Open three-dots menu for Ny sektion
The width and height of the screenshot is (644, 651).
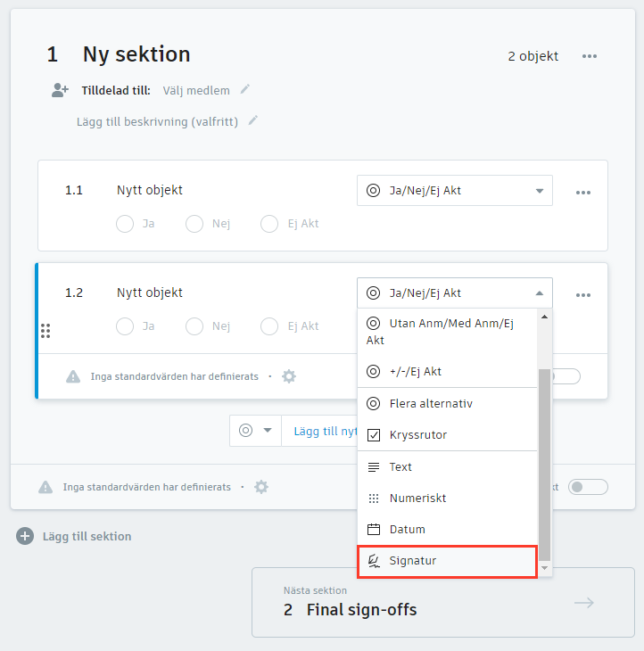(x=590, y=56)
